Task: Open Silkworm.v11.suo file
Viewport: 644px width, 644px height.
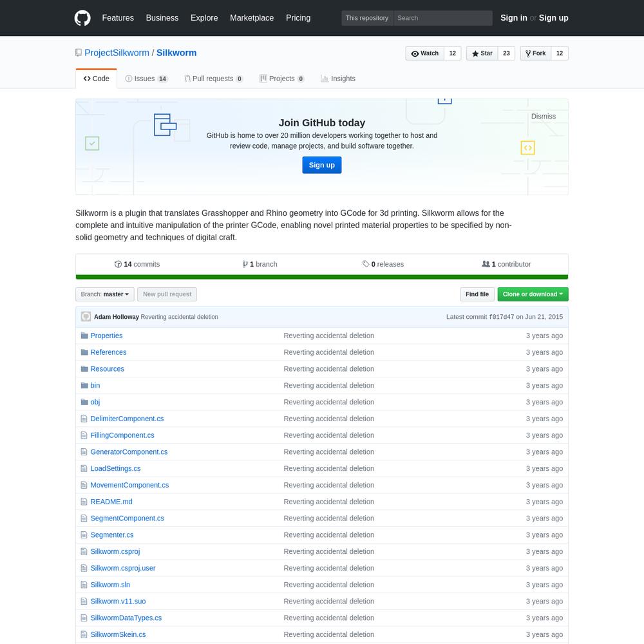Action: point(118,601)
